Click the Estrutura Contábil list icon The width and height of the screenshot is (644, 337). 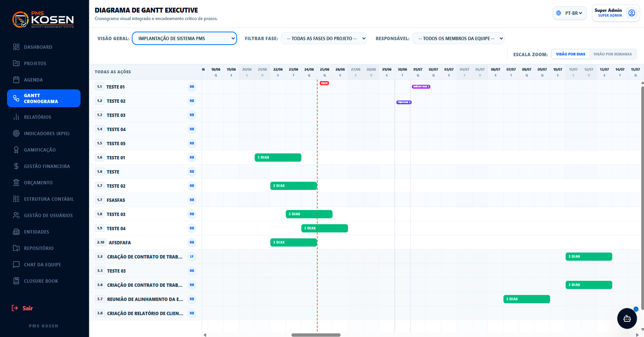coord(16,199)
